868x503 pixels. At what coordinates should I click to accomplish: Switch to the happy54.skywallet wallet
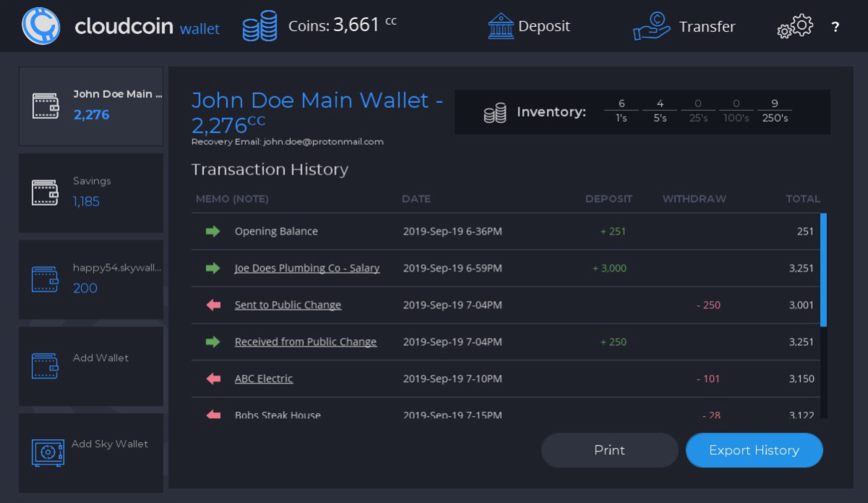pos(91,280)
